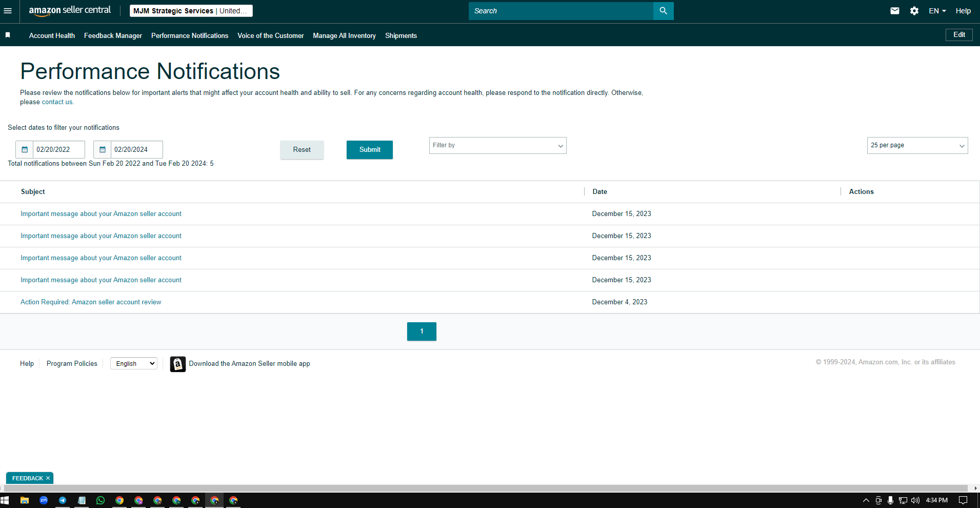Viewport: 980px width, 508px height.
Task: Click the Meet Now camera tray icon
Action: pyautogui.click(x=878, y=500)
